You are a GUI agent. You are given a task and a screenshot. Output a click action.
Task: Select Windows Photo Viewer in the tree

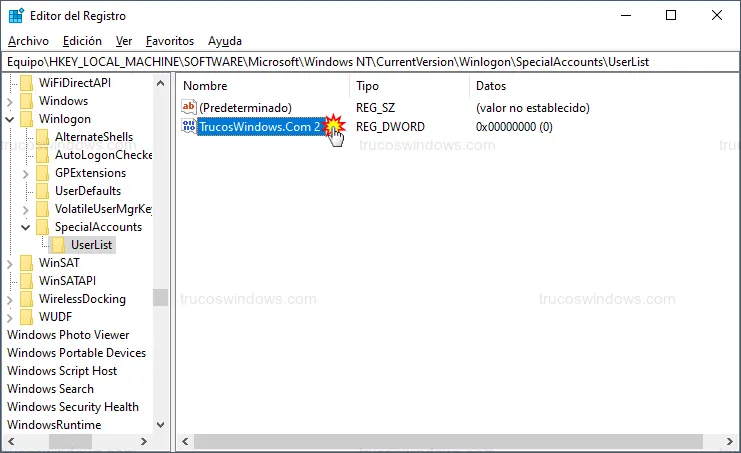pos(68,335)
